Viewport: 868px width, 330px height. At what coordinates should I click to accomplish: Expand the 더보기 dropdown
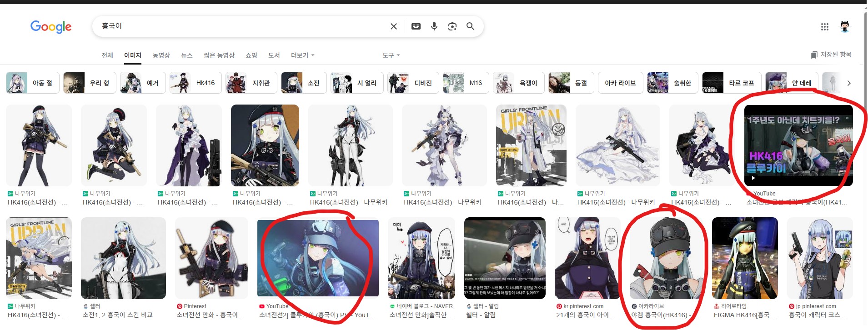(302, 55)
